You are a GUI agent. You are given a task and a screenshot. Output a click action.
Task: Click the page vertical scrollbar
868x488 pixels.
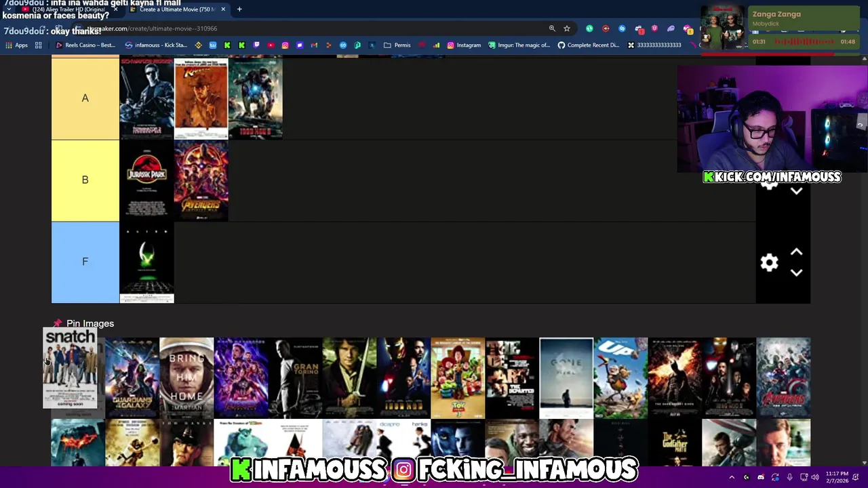(864, 261)
